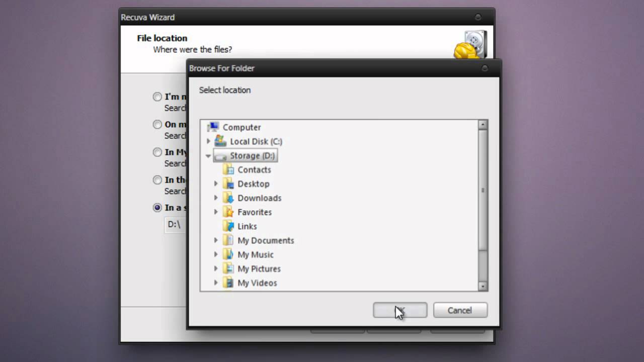Screen dimensions: 644x362
Task: Click the My Documents folder icon
Action: click(228, 240)
